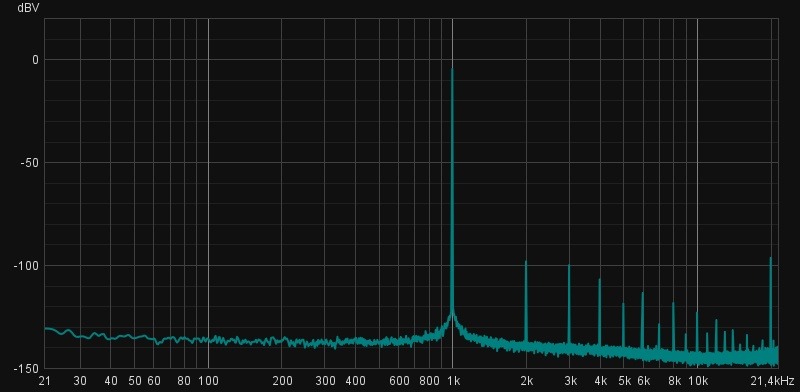This screenshot has height=392, width=800.
Task: Click the 8k frequency axis label
Action: click(x=674, y=381)
